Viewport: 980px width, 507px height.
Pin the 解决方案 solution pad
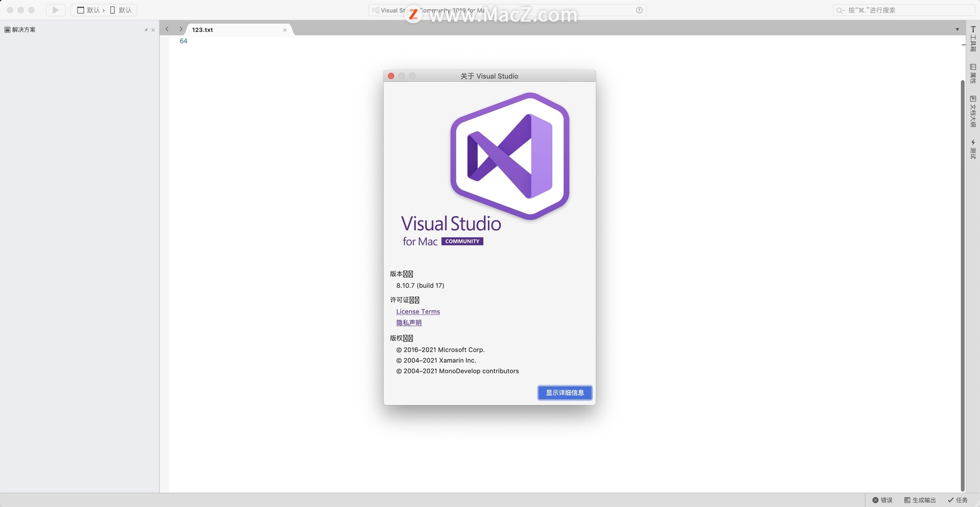coord(146,30)
